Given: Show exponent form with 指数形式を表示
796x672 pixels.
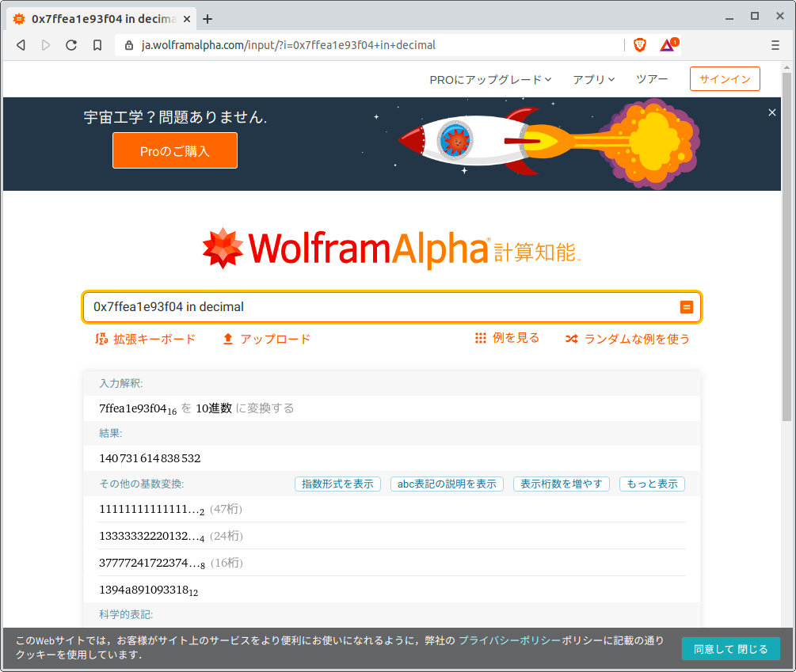Looking at the screenshot, I should pos(337,484).
